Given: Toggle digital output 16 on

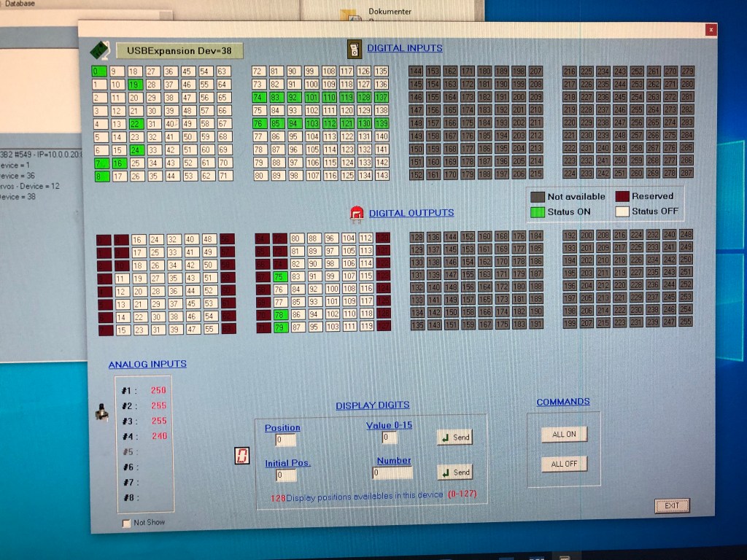Looking at the screenshot, I should click(x=137, y=239).
